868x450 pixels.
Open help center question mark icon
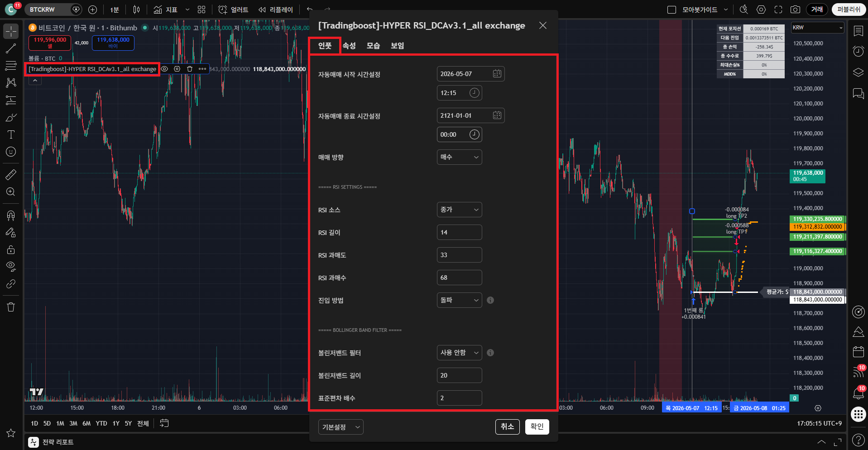click(858, 440)
